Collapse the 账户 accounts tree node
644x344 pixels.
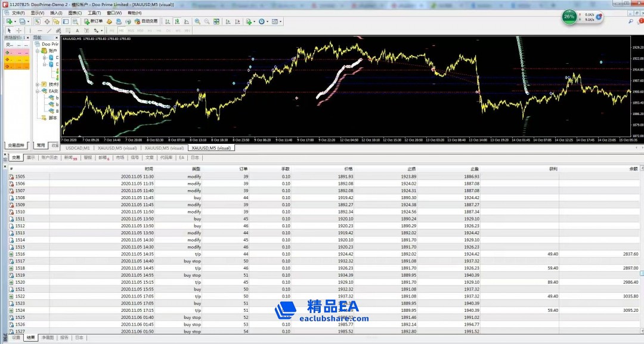click(38, 51)
